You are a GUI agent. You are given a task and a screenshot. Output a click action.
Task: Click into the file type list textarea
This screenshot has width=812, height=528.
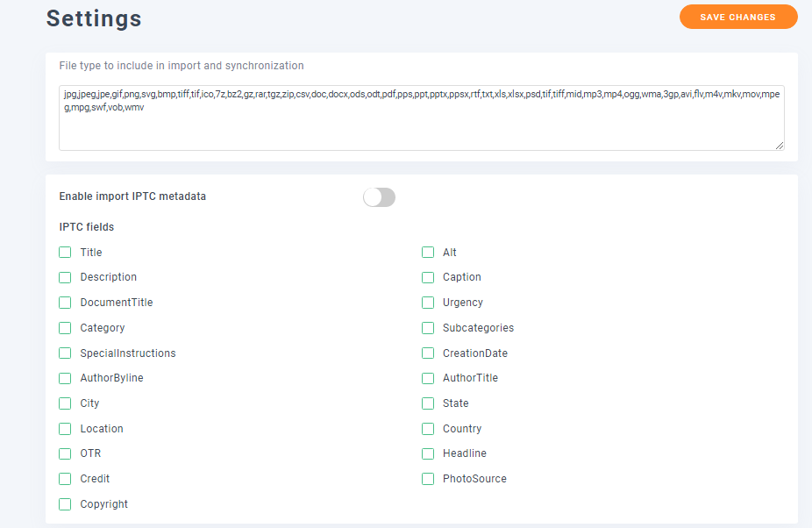coord(422,118)
